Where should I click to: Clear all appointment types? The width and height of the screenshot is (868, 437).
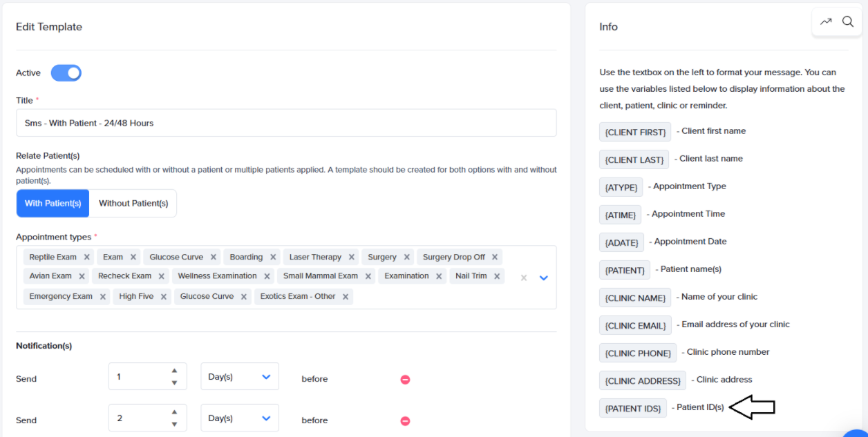[x=524, y=278]
